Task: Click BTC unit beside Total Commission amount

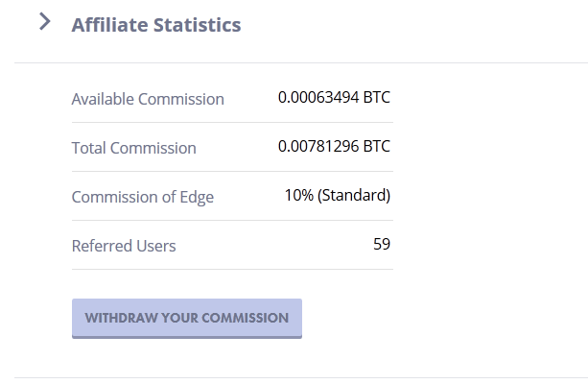Action: point(377,147)
